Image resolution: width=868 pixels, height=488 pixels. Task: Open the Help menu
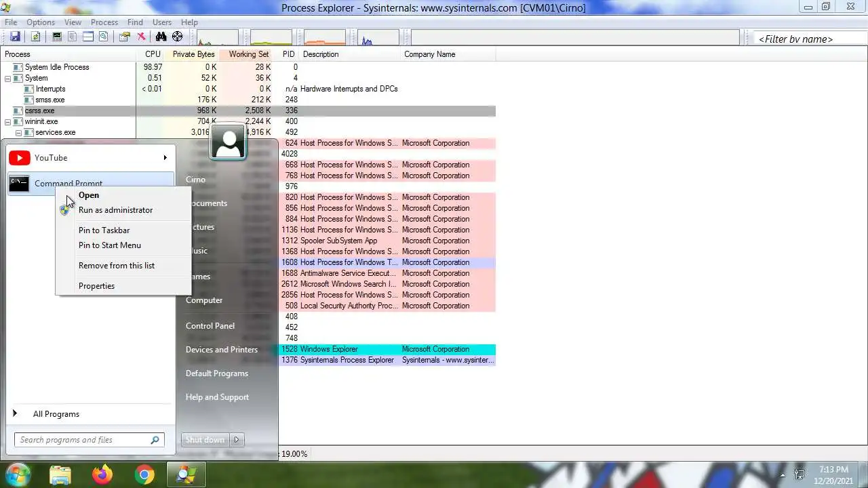click(x=189, y=22)
